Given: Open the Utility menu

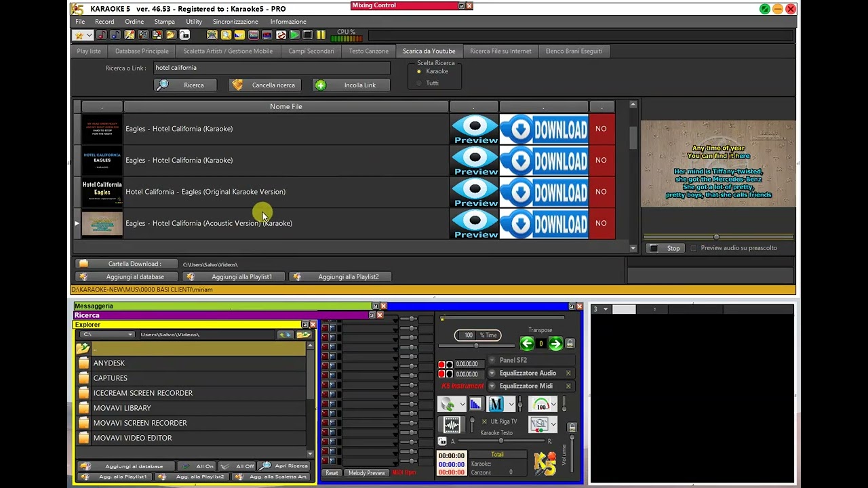Looking at the screenshot, I should (x=194, y=22).
